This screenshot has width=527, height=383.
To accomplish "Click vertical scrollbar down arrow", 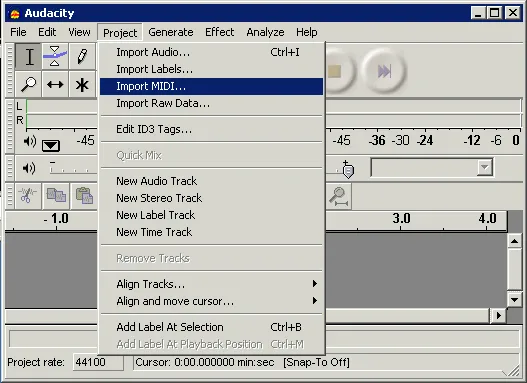I will (515, 300).
